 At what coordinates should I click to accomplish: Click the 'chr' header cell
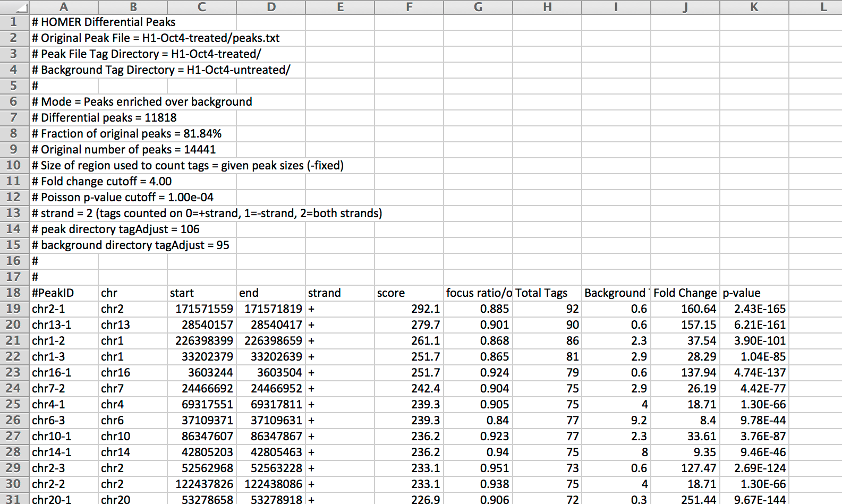pos(133,293)
